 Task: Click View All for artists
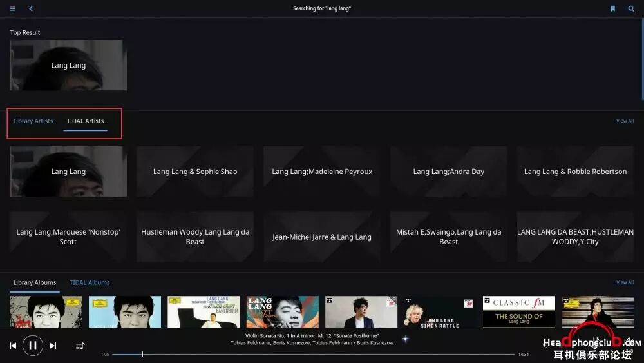625,121
